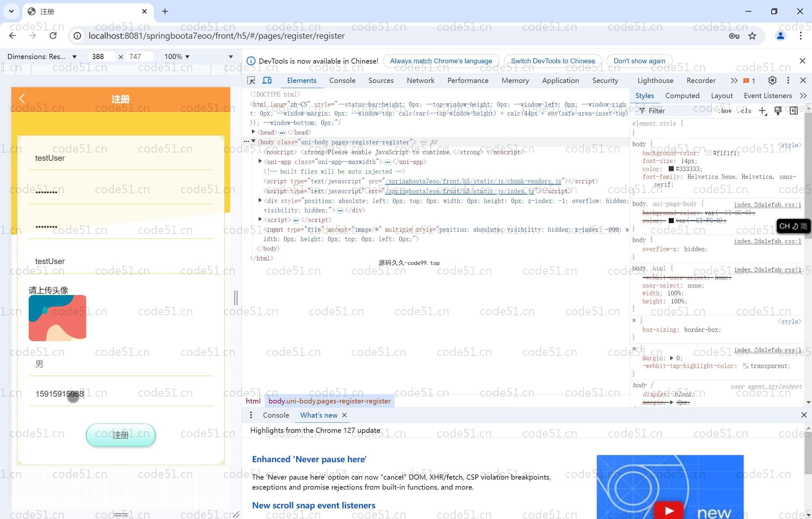Image resolution: width=812 pixels, height=519 pixels.
Task: Click the phone number field 15915915988
Action: pyautogui.click(x=121, y=394)
